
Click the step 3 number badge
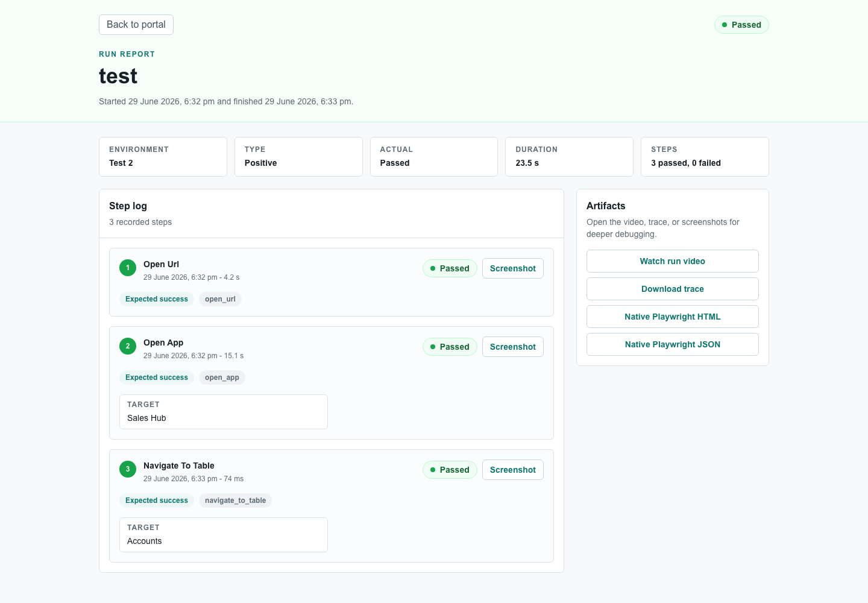[x=128, y=469]
